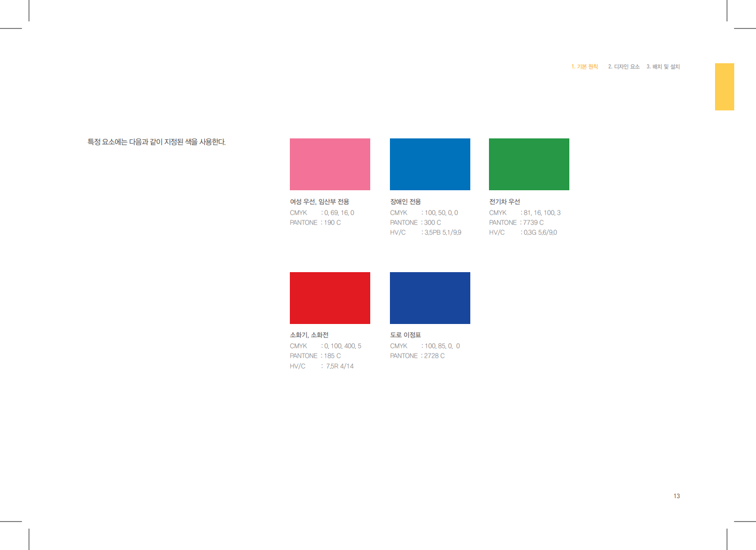Image resolution: width=756 pixels, height=550 pixels.
Task: Click the yellow section marker on right edge
Action: point(724,87)
